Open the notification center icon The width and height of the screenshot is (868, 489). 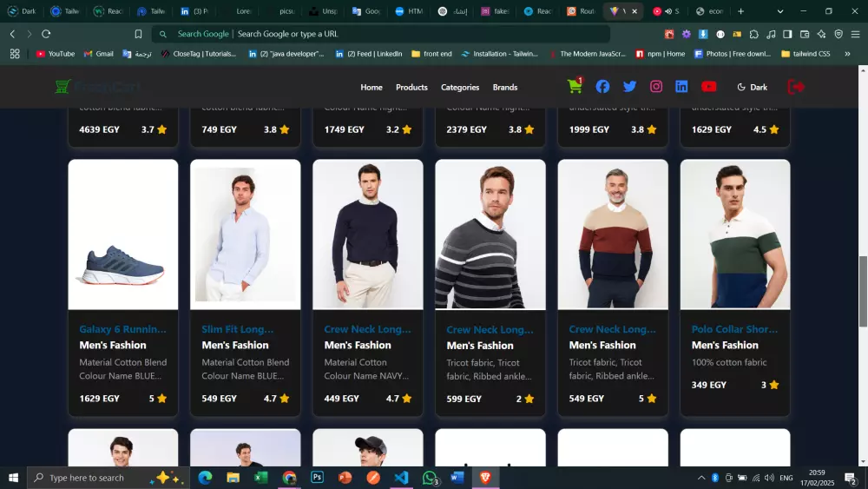851,478
